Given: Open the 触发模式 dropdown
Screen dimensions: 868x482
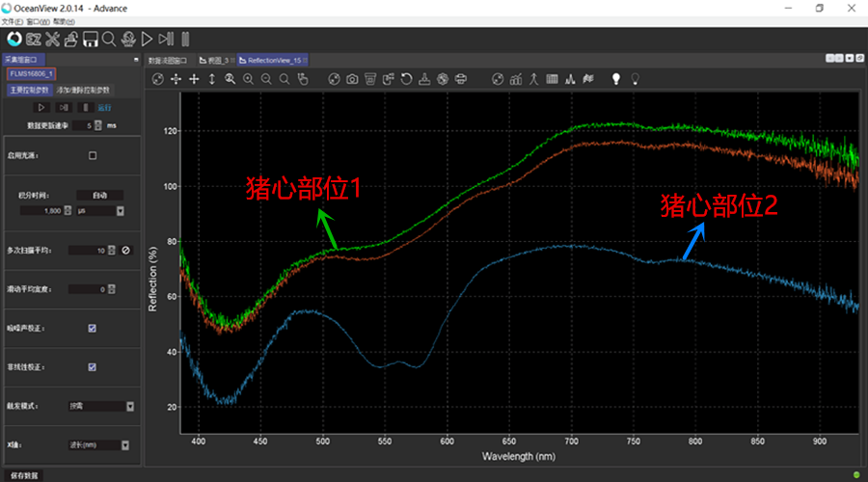Looking at the screenshot, I should pos(130,407).
